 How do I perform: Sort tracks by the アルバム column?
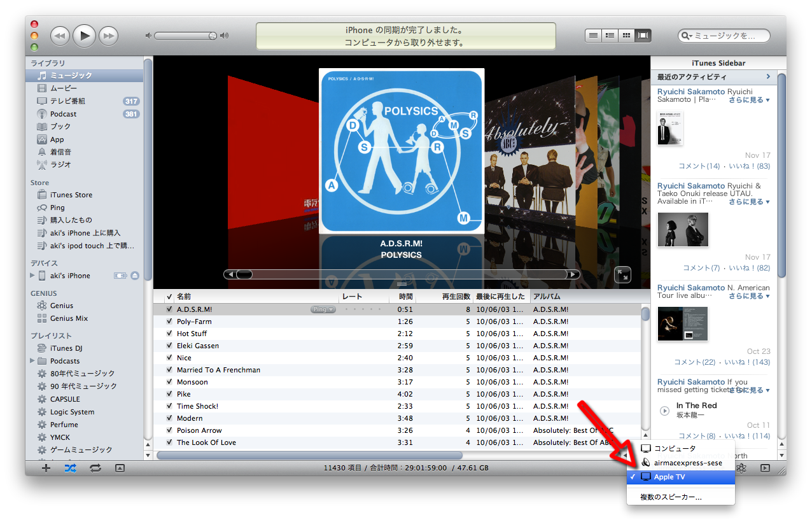pyautogui.click(x=585, y=297)
